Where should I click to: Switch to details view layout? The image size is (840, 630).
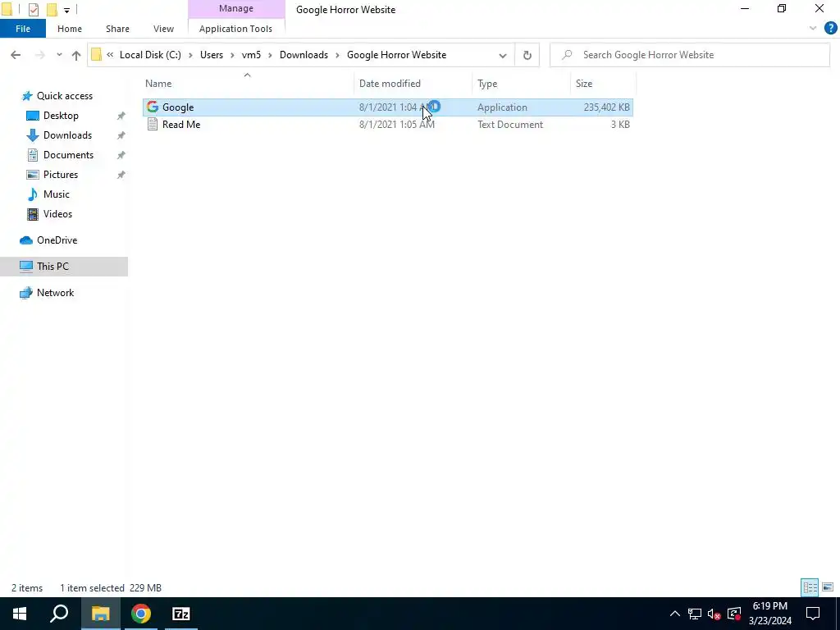[810, 587]
